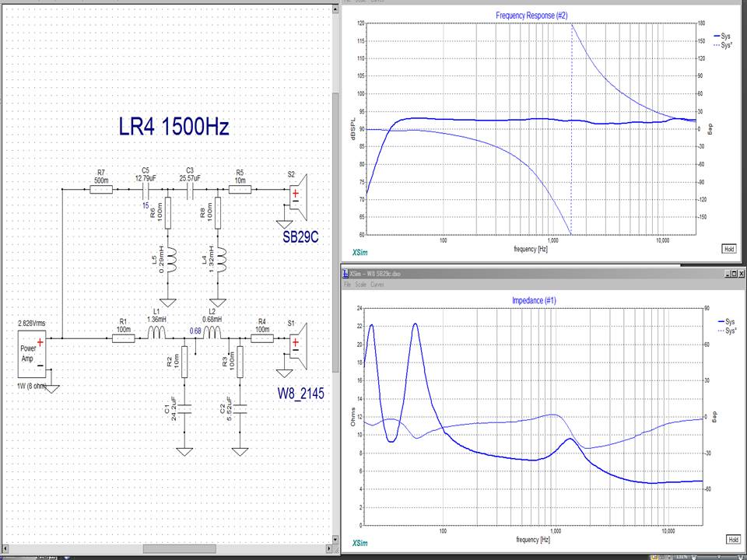The image size is (747, 560).
Task: Select the S2 SB29C speaker driver symbol
Action: point(299,198)
